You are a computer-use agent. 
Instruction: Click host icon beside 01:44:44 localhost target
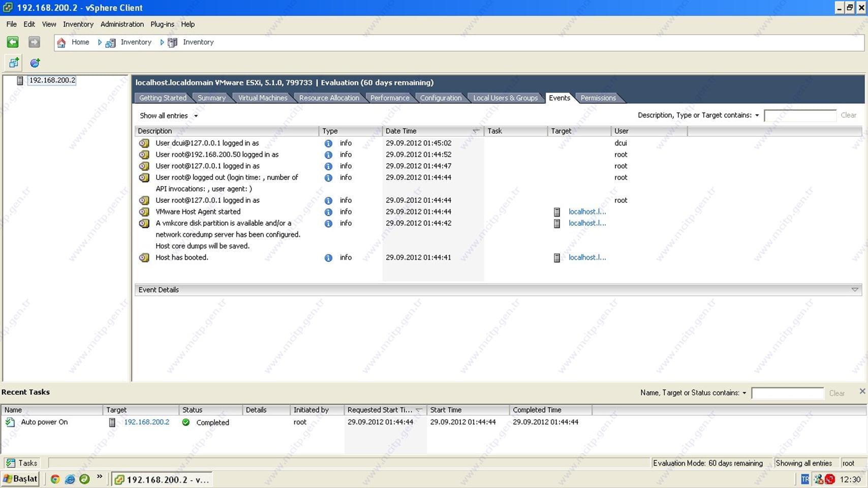pos(557,212)
